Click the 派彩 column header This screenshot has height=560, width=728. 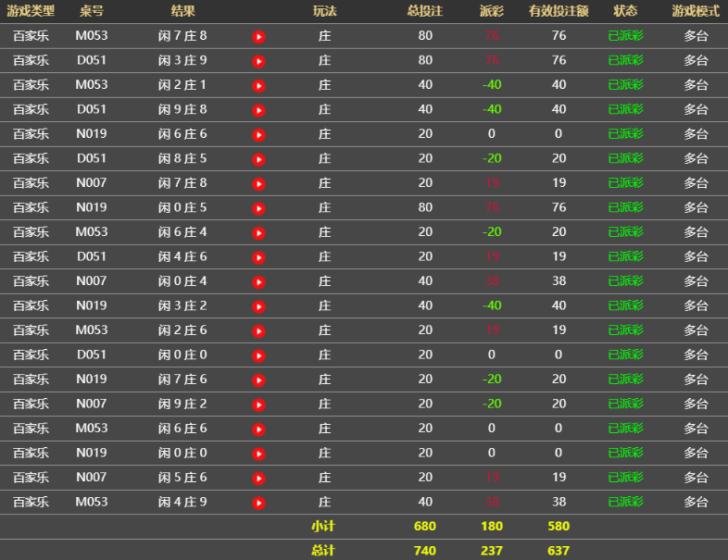(492, 11)
